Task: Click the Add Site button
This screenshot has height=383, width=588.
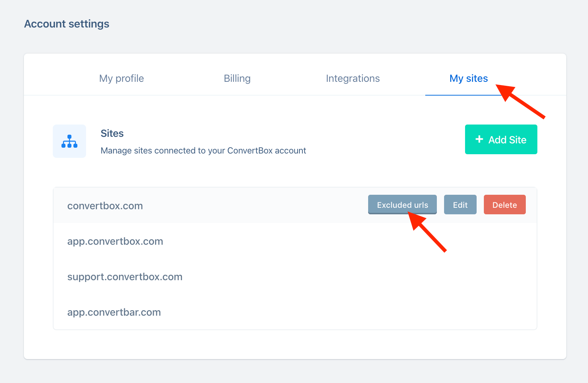Action: [x=501, y=139]
